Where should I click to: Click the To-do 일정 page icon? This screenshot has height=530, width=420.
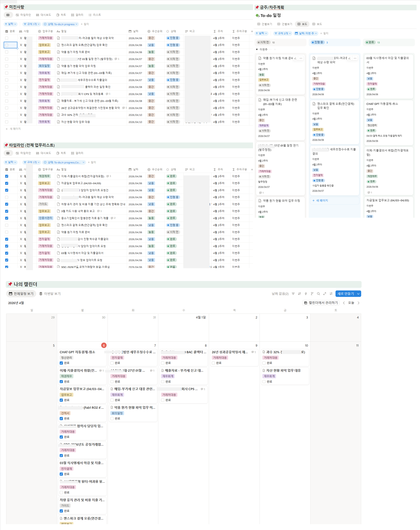(258, 16)
